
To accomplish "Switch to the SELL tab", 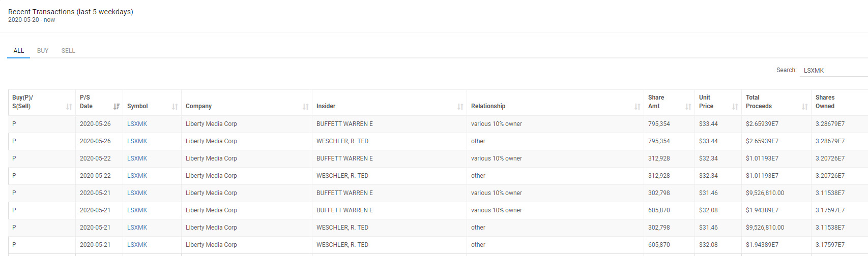I will 68,51.
